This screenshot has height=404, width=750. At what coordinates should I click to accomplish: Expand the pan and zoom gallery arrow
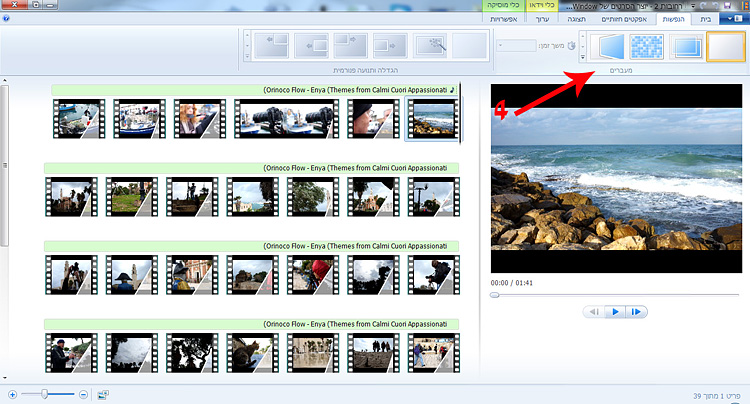tap(245, 60)
